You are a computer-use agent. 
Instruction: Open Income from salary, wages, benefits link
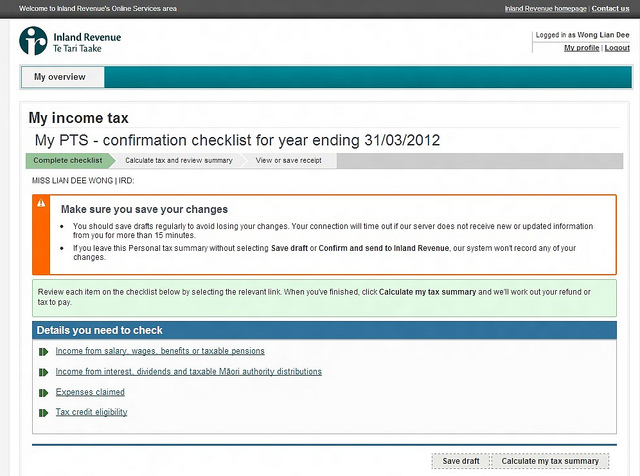(160, 352)
